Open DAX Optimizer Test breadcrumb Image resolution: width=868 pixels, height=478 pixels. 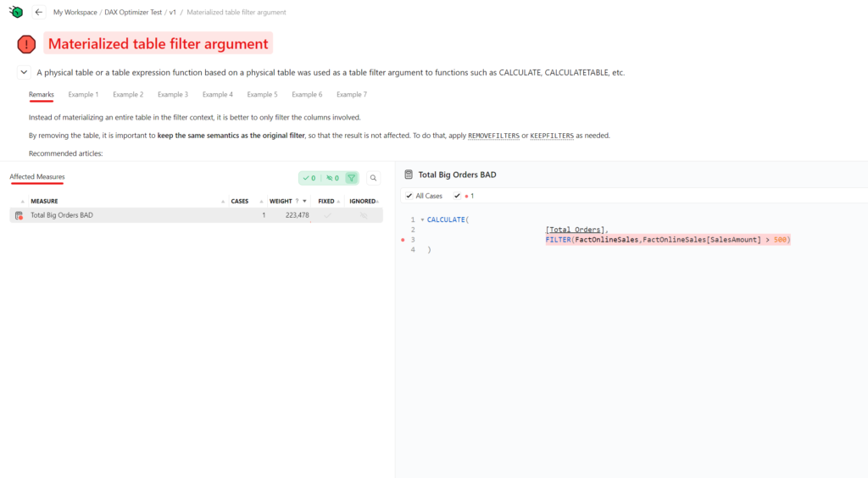coord(133,12)
